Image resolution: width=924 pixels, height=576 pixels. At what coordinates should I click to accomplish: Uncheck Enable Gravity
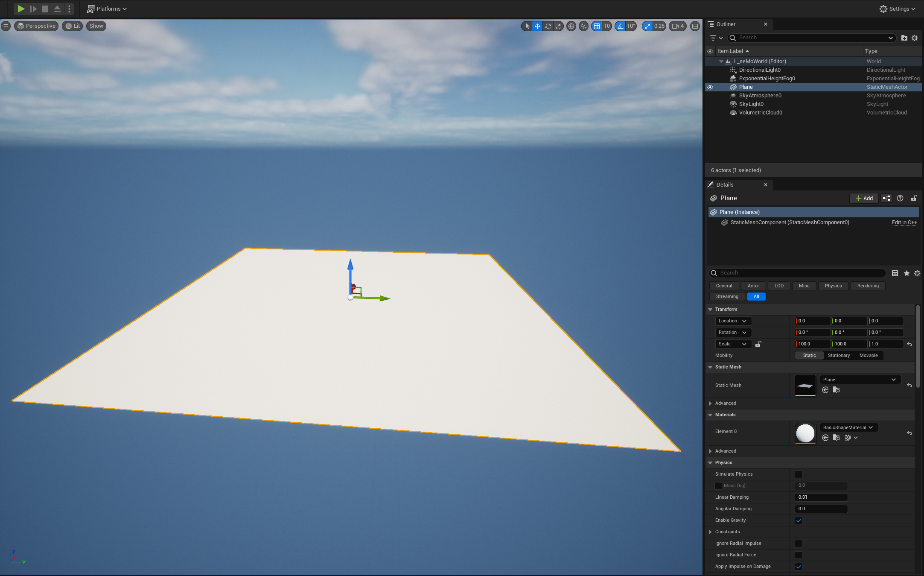click(799, 520)
